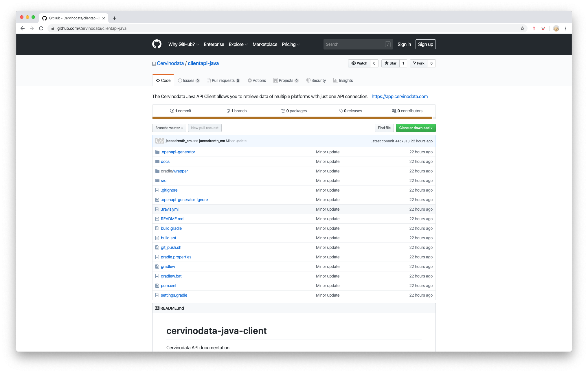The width and height of the screenshot is (588, 373).
Task: Click the site lock icon in address bar
Action: [x=53, y=28]
